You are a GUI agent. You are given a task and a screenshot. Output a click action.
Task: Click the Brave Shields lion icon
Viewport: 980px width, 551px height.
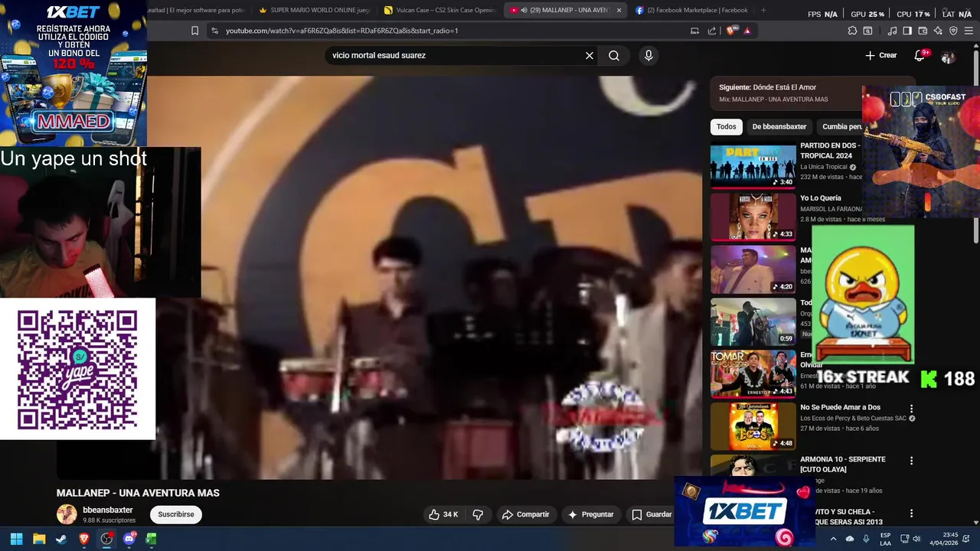pyautogui.click(x=731, y=31)
